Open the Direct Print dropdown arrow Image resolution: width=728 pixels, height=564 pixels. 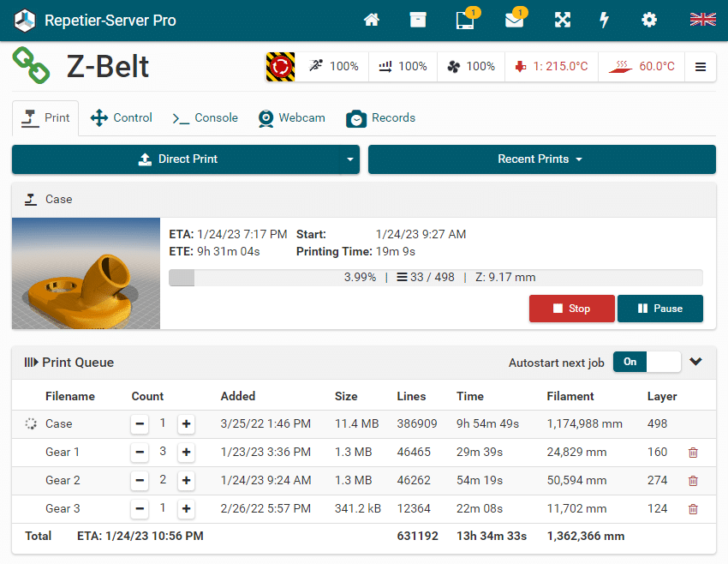coord(350,159)
